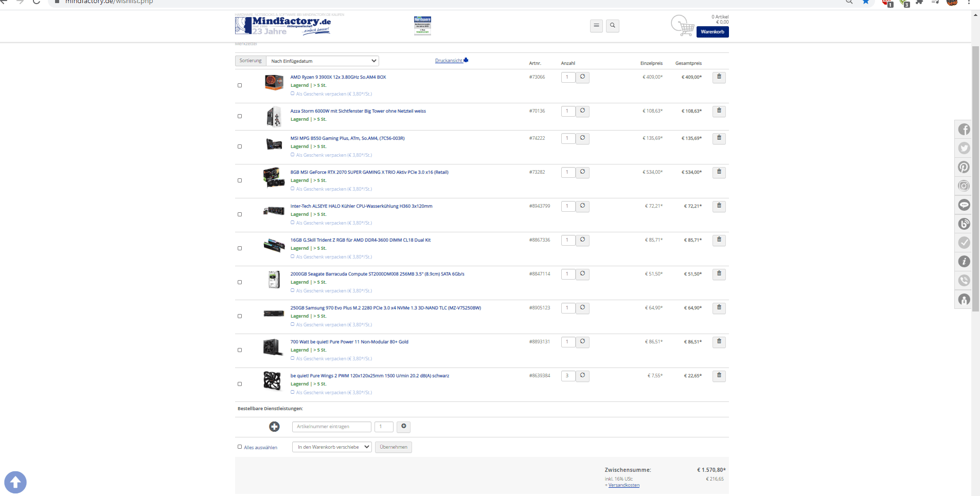This screenshot has width=980, height=496.
Task: Check the Samsung 970 Evo Plus row checkbox
Action: click(240, 316)
